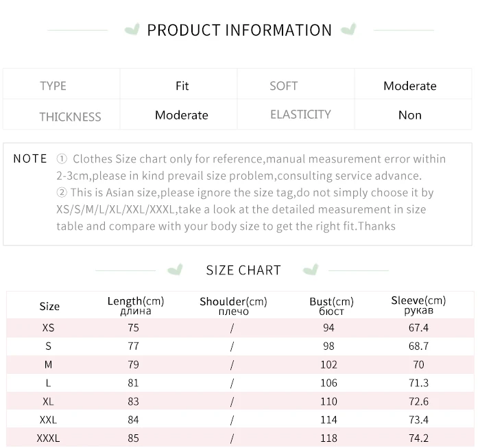The height and width of the screenshot is (448, 480).
Task: Click the Sleeve(cm) column header
Action: tap(418, 305)
